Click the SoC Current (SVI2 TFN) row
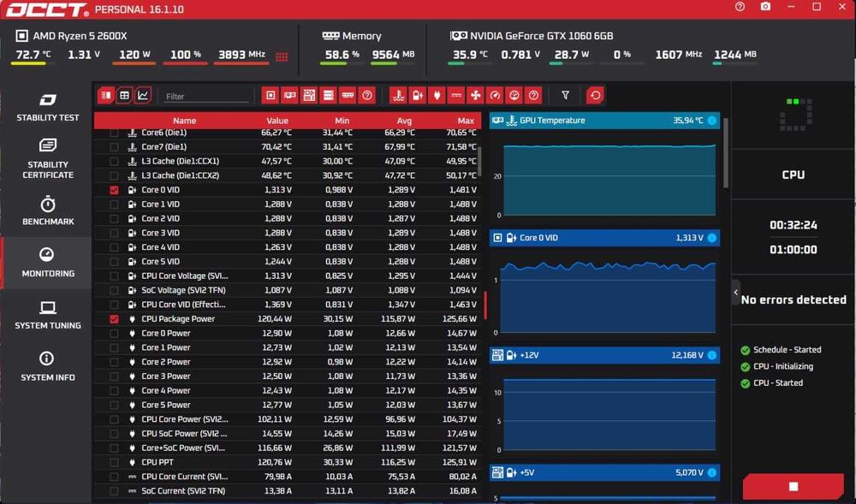 tap(288, 491)
